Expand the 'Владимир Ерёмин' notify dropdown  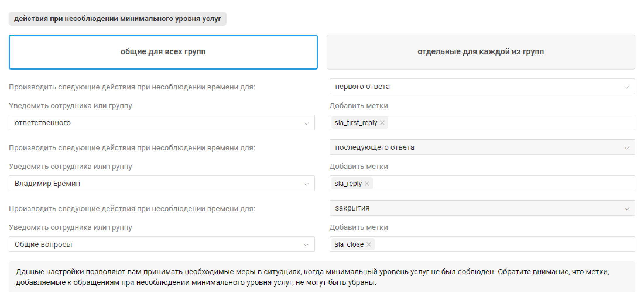(162, 184)
